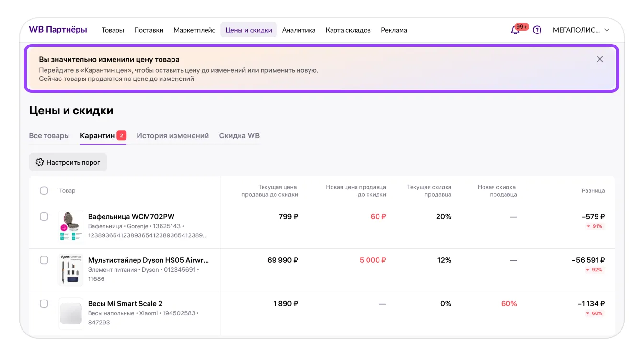This screenshot has height=356, width=644.
Task: Open the Mi Smart Scale 2 thumbnail
Action: [71, 313]
